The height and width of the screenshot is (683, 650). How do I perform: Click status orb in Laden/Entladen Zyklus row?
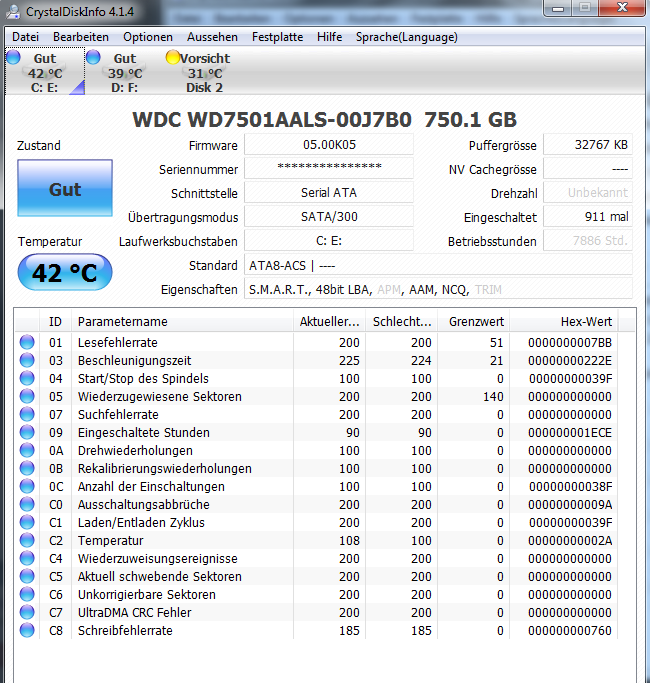[27, 522]
